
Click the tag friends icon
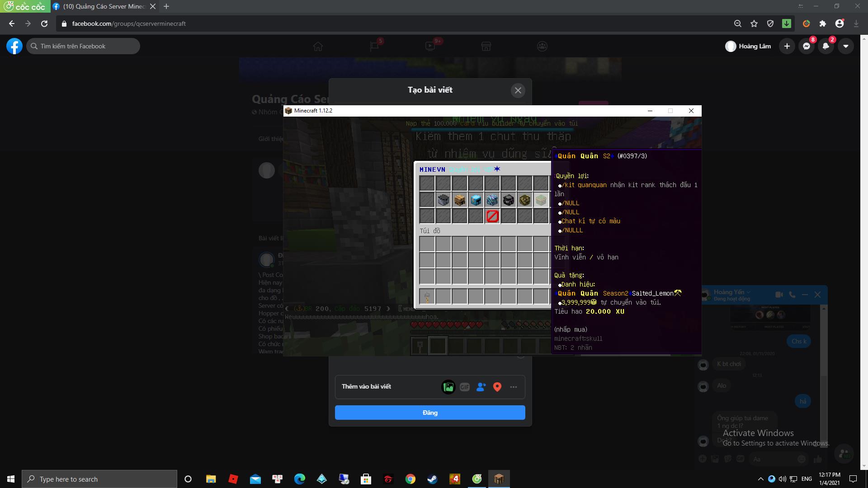click(481, 387)
